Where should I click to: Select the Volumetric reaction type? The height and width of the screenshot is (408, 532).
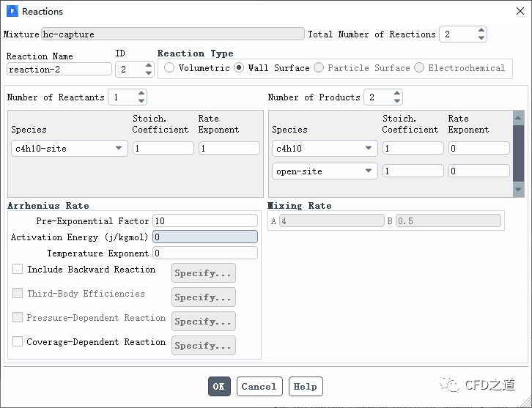pyautogui.click(x=169, y=68)
